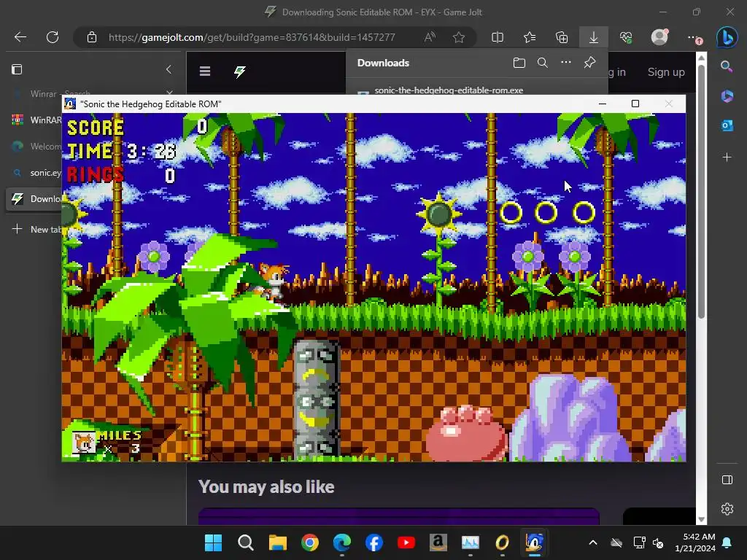
Task: Reload the Game Jolt page
Action: [53, 37]
